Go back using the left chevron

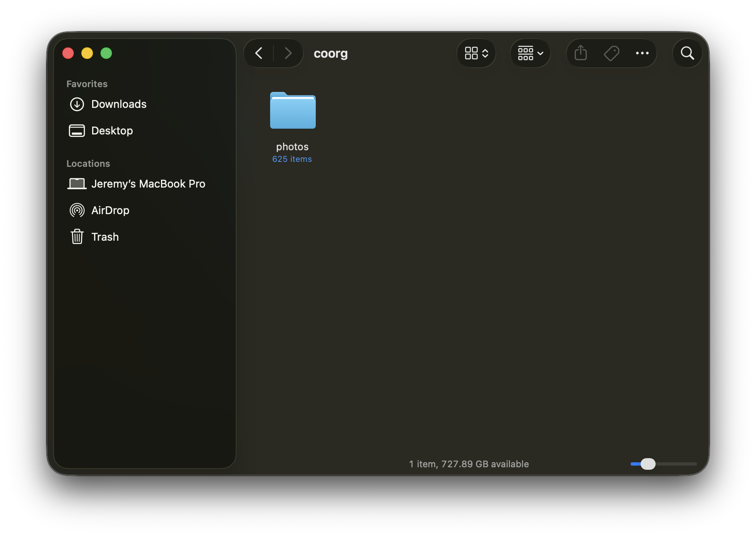(x=259, y=53)
